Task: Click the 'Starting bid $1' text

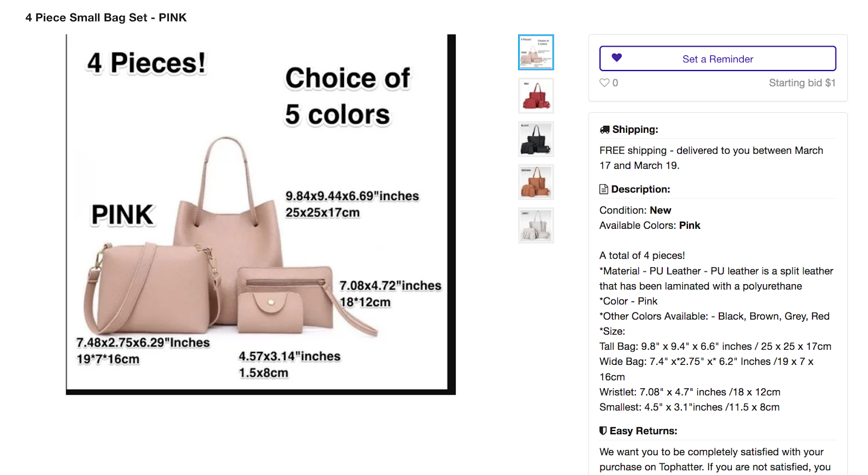Action: 802,83
